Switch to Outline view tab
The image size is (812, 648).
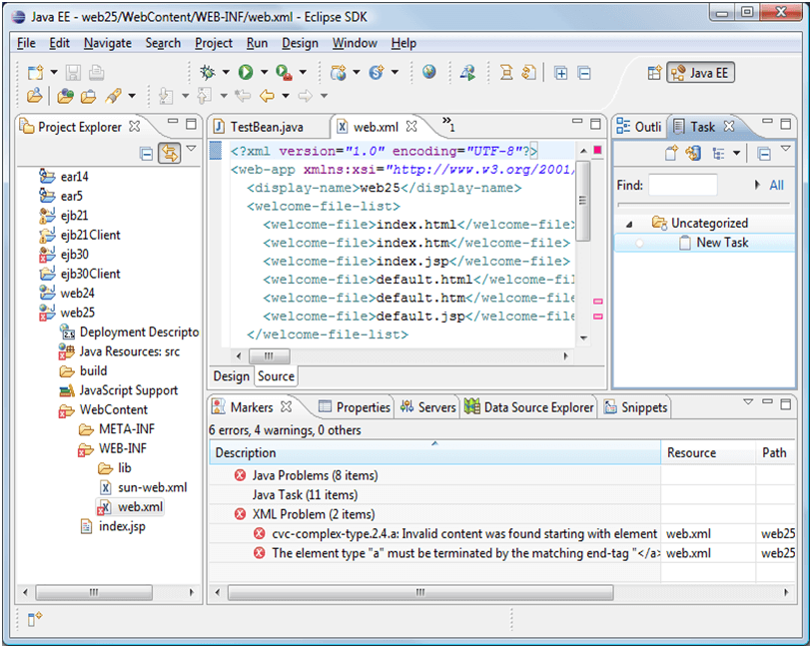[639, 127]
